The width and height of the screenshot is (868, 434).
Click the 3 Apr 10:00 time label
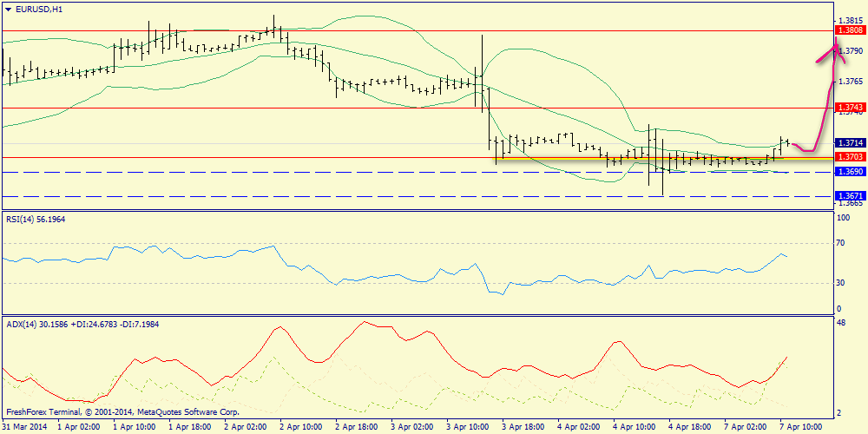pos(467,427)
